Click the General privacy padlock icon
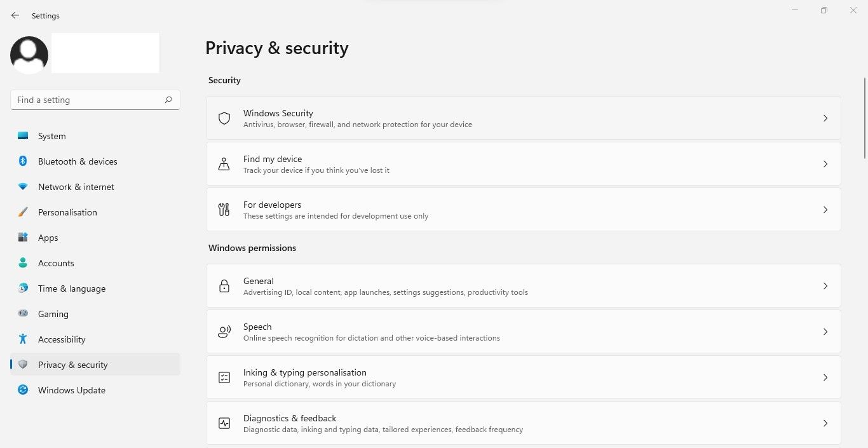Image resolution: width=868 pixels, height=448 pixels. [224, 286]
